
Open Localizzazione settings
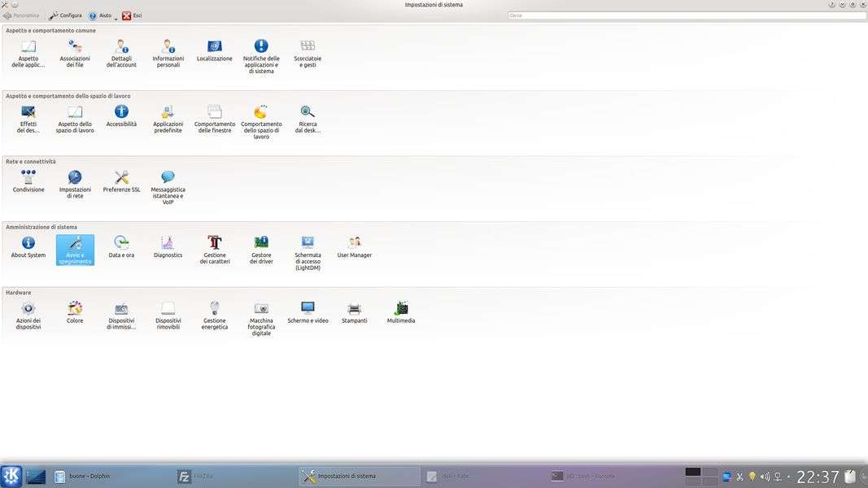(x=214, y=51)
